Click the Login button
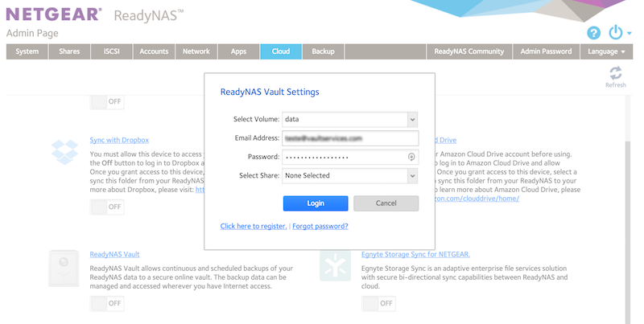Image resolution: width=644 pixels, height=324 pixels. [x=316, y=203]
